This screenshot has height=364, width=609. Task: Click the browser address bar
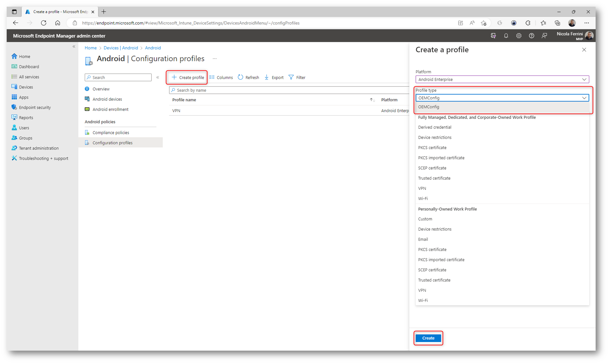coord(261,23)
